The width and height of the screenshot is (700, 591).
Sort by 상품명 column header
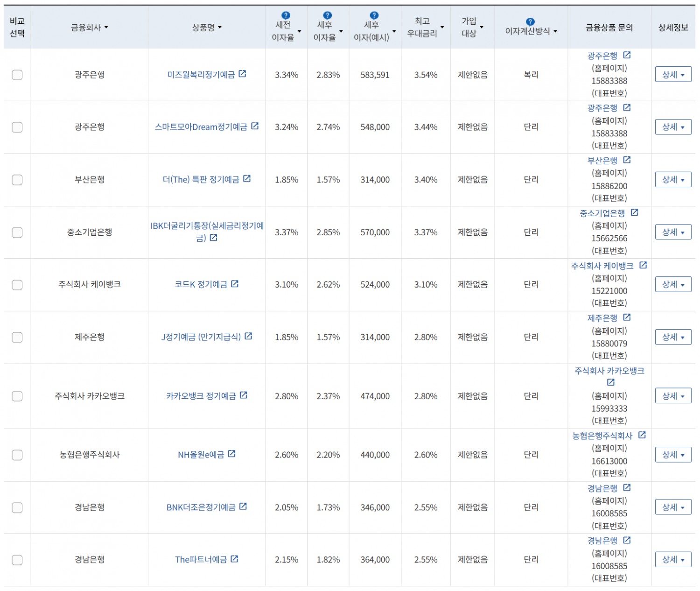pyautogui.click(x=207, y=28)
